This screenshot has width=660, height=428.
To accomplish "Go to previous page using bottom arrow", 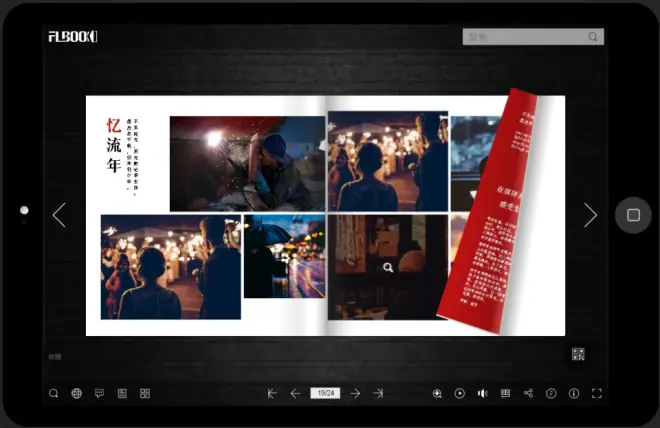I will pos(295,393).
